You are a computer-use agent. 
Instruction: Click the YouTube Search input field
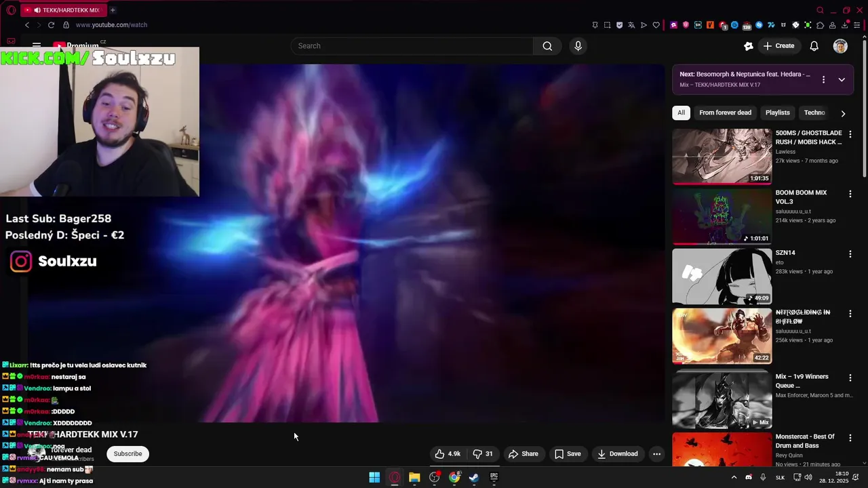412,46
